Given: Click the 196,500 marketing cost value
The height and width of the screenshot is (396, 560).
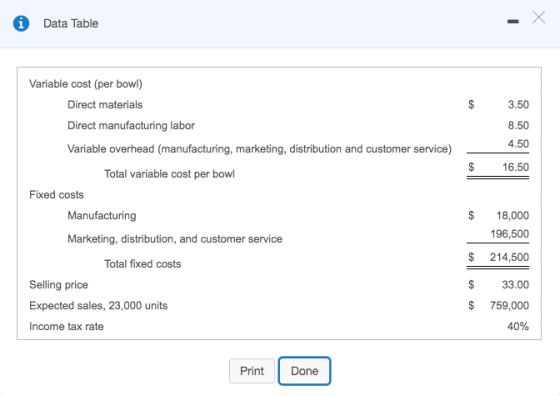Looking at the screenshot, I should coord(510,234).
